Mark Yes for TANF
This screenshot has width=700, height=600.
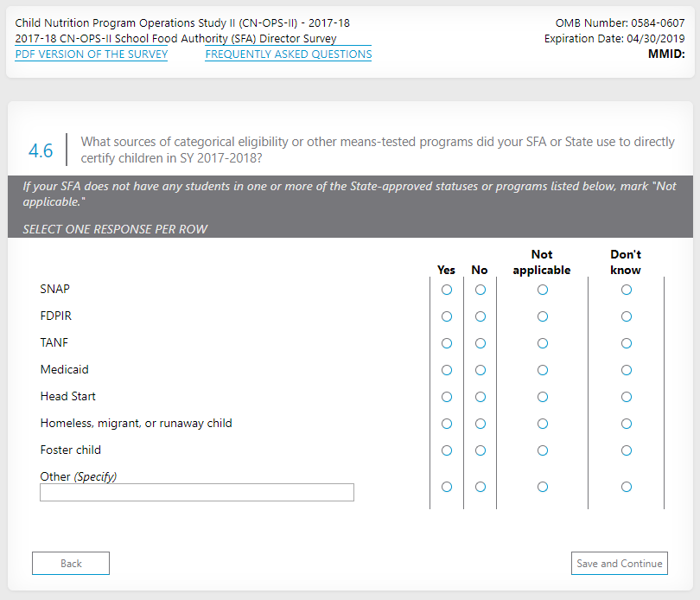tap(447, 343)
